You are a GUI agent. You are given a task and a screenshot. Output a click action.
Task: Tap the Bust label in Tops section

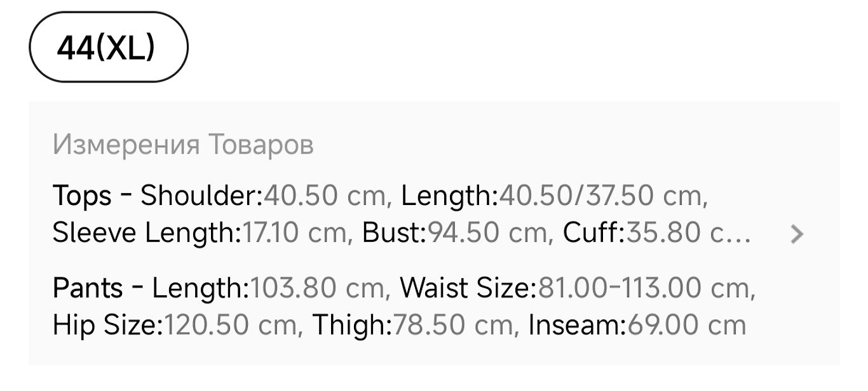point(395,233)
